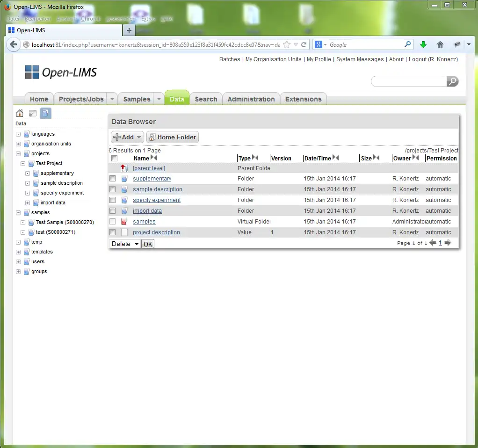Image resolution: width=478 pixels, height=448 pixels.
Task: Switch to the Search tab
Action: click(x=206, y=99)
